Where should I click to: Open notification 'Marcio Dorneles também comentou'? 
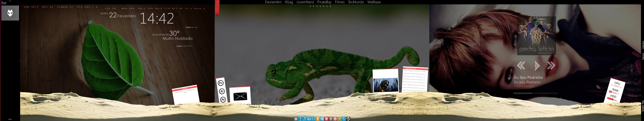pyautogui.click(x=414, y=88)
